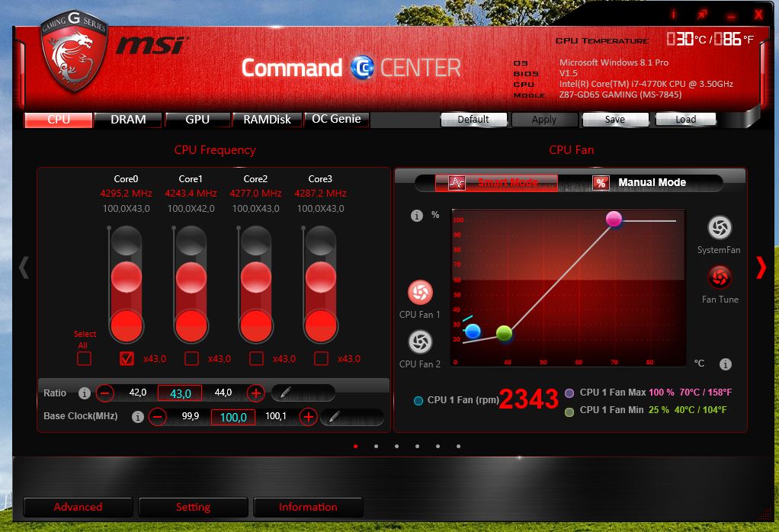Jump to the first page dot
Viewport: 779px width, 532px height.
(x=356, y=446)
